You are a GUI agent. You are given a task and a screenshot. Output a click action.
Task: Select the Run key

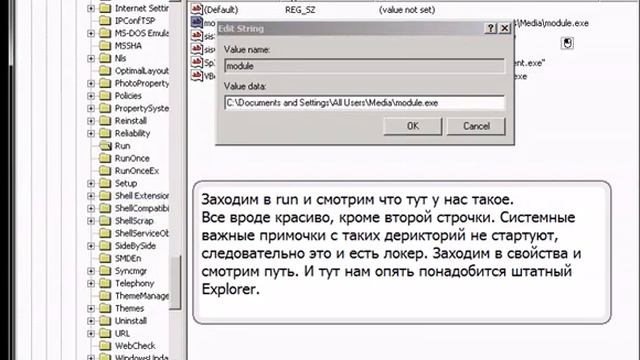[x=122, y=146]
